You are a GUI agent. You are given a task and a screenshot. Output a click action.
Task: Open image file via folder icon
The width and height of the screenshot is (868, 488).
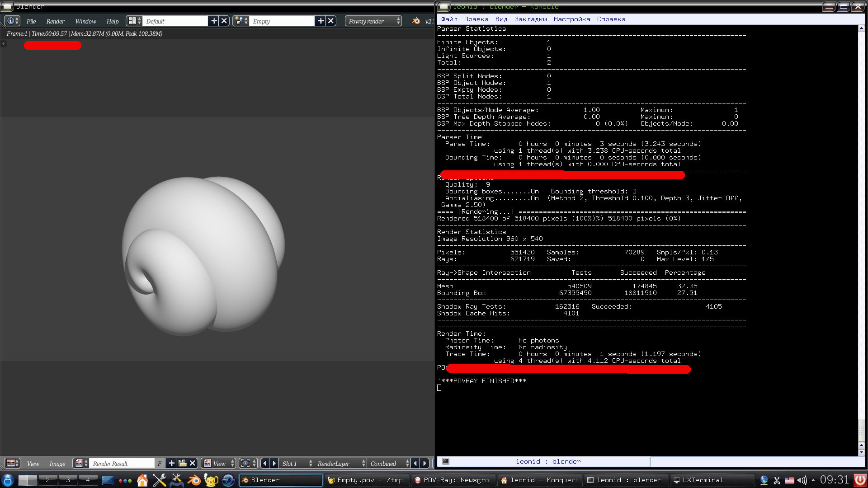182,463
